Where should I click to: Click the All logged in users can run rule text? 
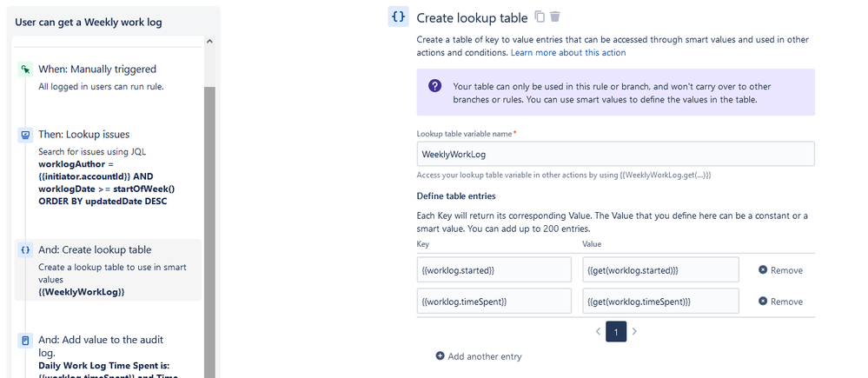pyautogui.click(x=102, y=86)
